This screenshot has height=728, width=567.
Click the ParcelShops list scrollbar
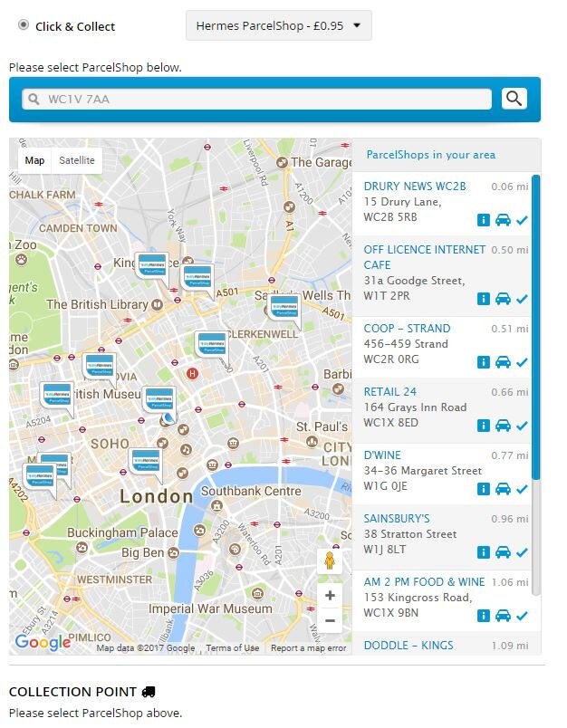pos(536,327)
